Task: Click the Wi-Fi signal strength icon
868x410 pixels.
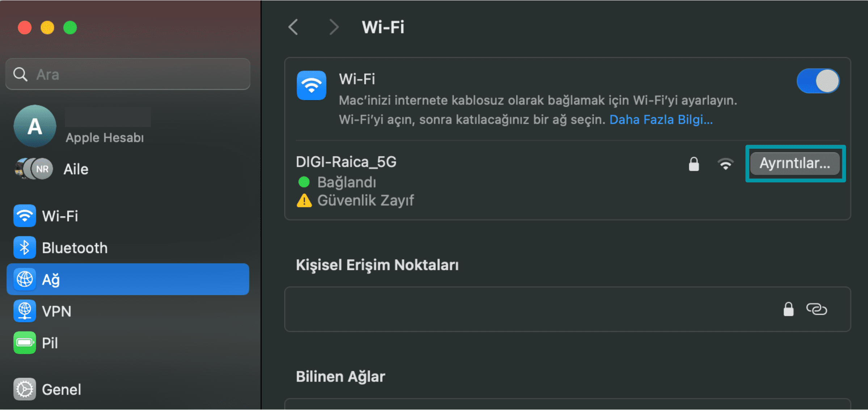Action: pyautogui.click(x=725, y=164)
